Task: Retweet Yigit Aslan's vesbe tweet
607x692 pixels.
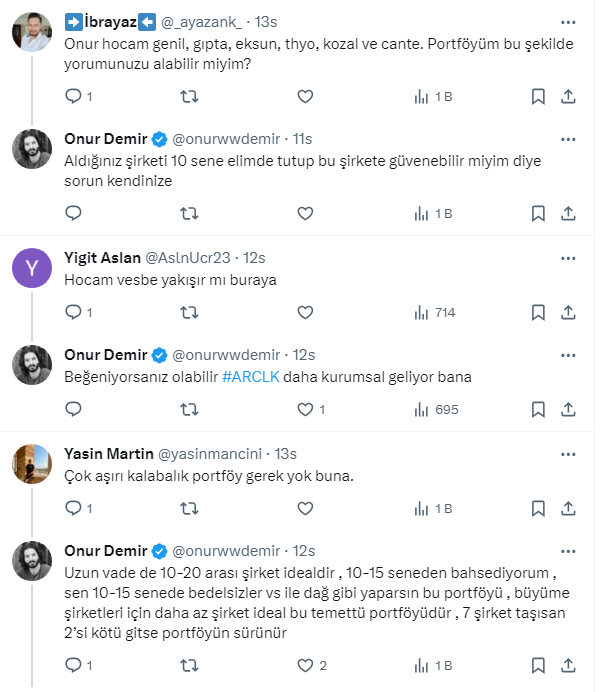Action: coord(188,313)
